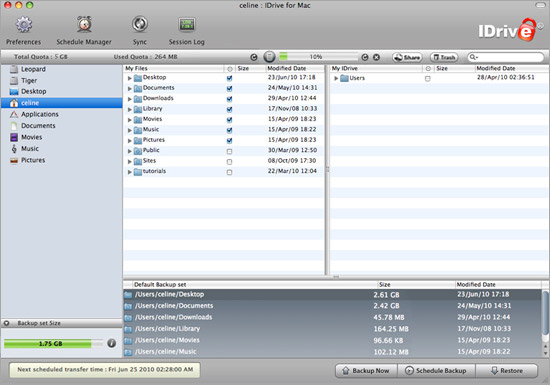The width and height of the screenshot is (550, 385).
Task: Click the Restore button
Action: [507, 371]
